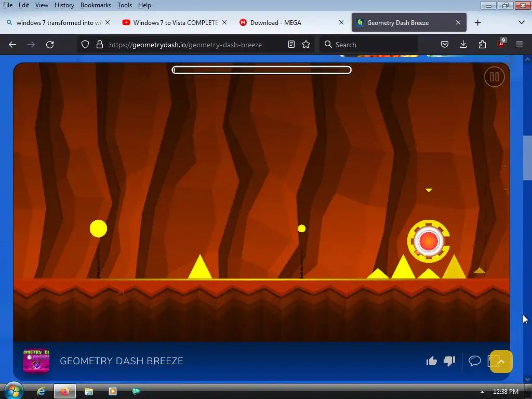This screenshot has height=399, width=532.
Task: Open Firefox downloads panel
Action: (463, 45)
